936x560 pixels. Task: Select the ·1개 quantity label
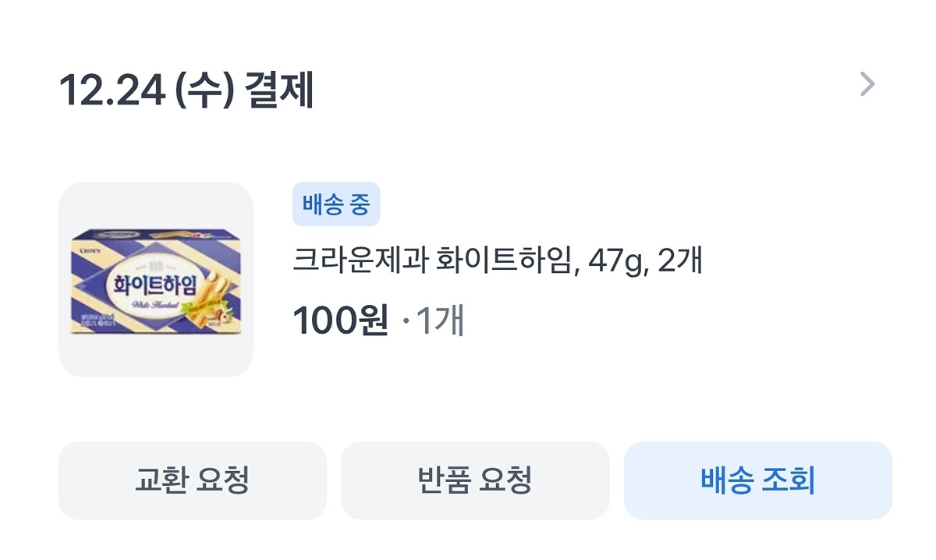pos(433,321)
